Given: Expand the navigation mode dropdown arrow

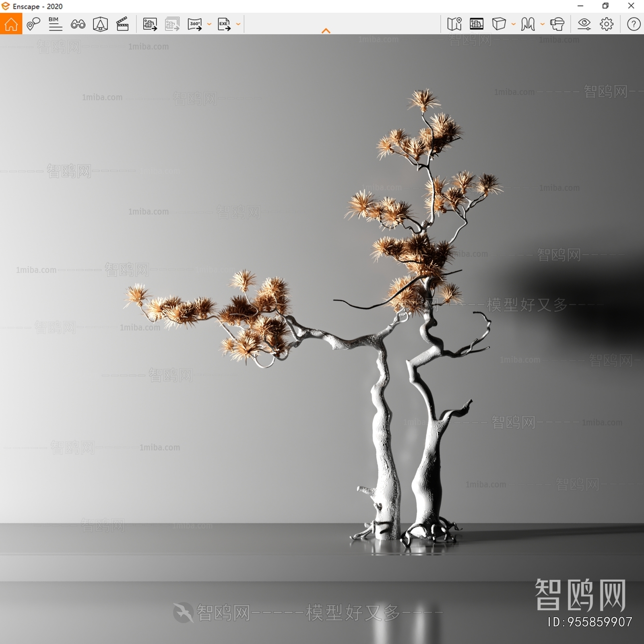Looking at the screenshot, I should 542,24.
